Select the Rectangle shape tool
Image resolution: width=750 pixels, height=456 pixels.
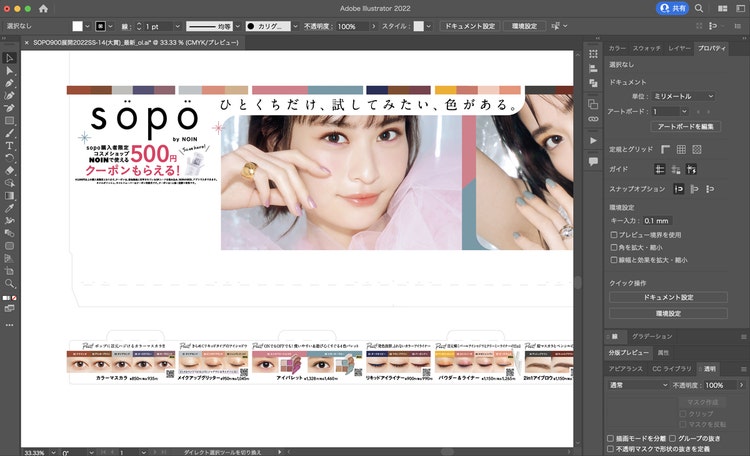[x=9, y=121]
